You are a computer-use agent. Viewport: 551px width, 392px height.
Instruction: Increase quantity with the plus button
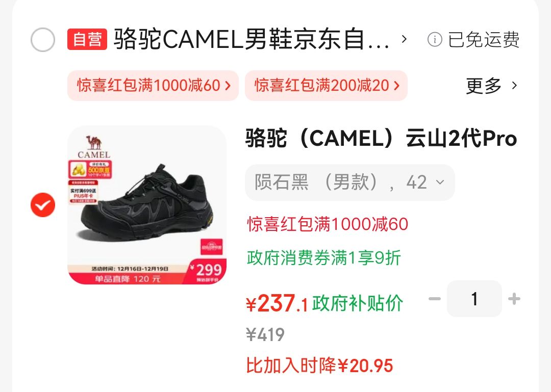514,299
